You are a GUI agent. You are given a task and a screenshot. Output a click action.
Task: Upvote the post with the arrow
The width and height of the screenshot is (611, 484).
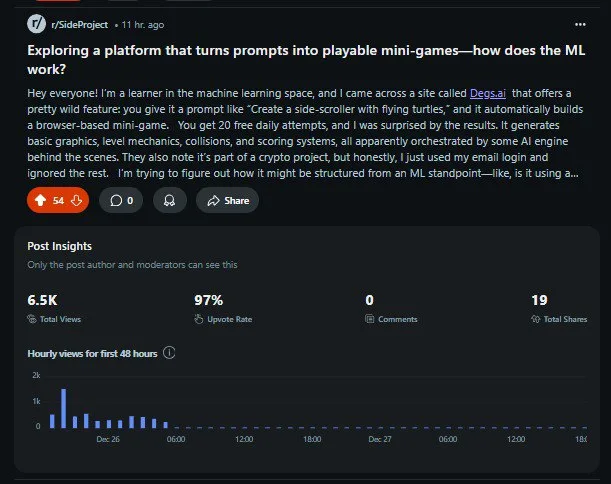[40, 200]
